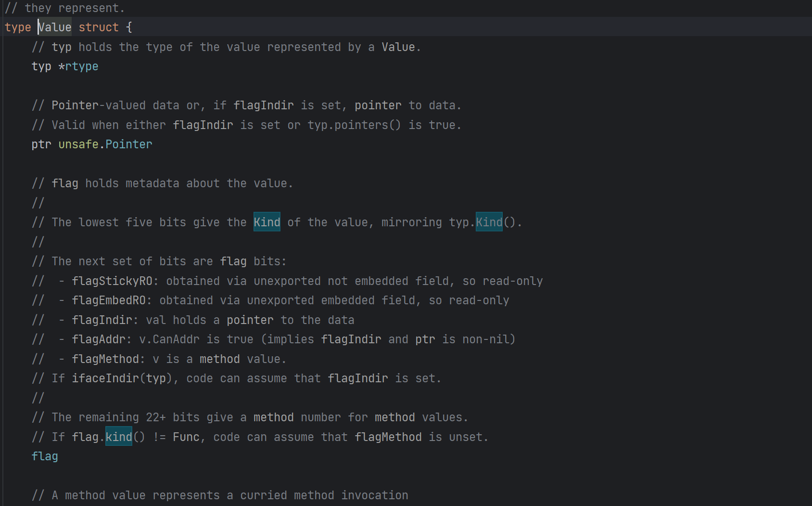
Task: Click flagStickyRO in the comment list
Action: pyautogui.click(x=112, y=281)
